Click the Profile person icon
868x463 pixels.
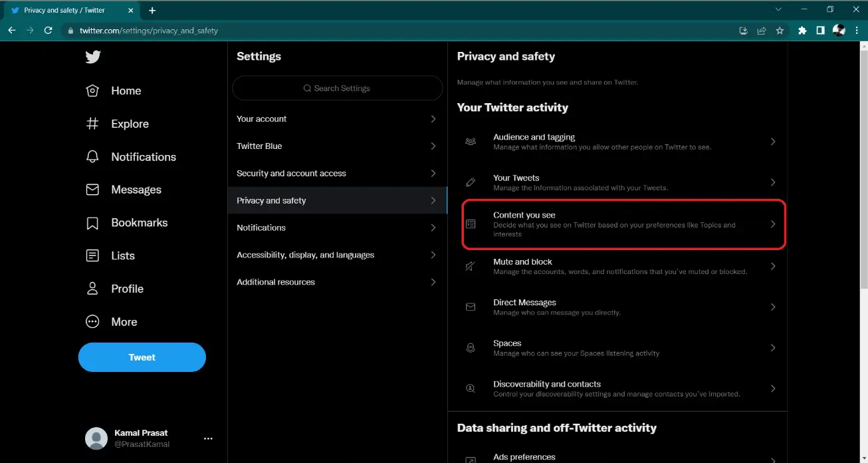click(x=92, y=289)
